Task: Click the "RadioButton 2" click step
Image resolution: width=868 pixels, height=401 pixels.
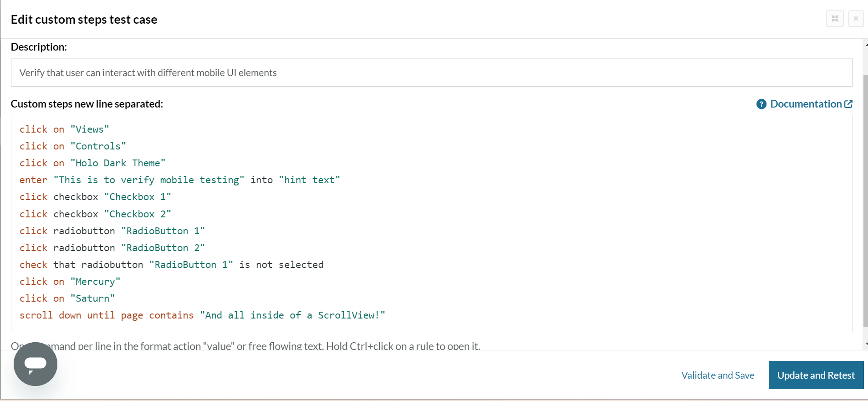Action: pyautogui.click(x=112, y=248)
